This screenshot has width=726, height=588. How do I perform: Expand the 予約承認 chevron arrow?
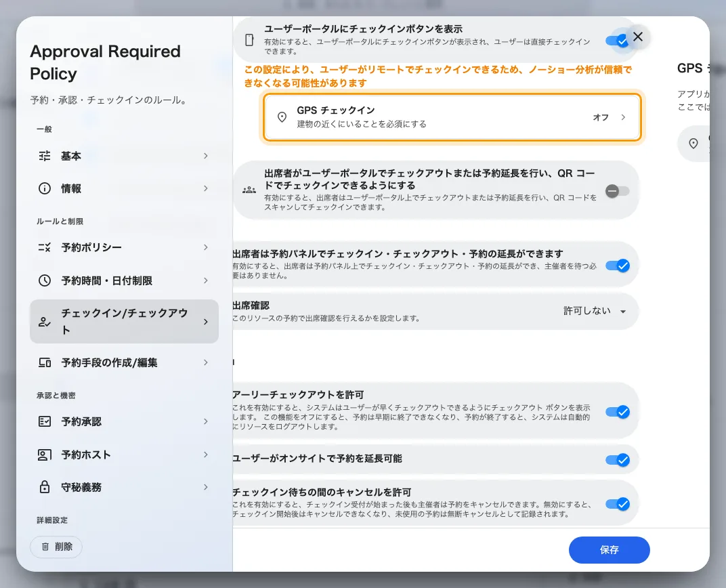pyautogui.click(x=206, y=421)
